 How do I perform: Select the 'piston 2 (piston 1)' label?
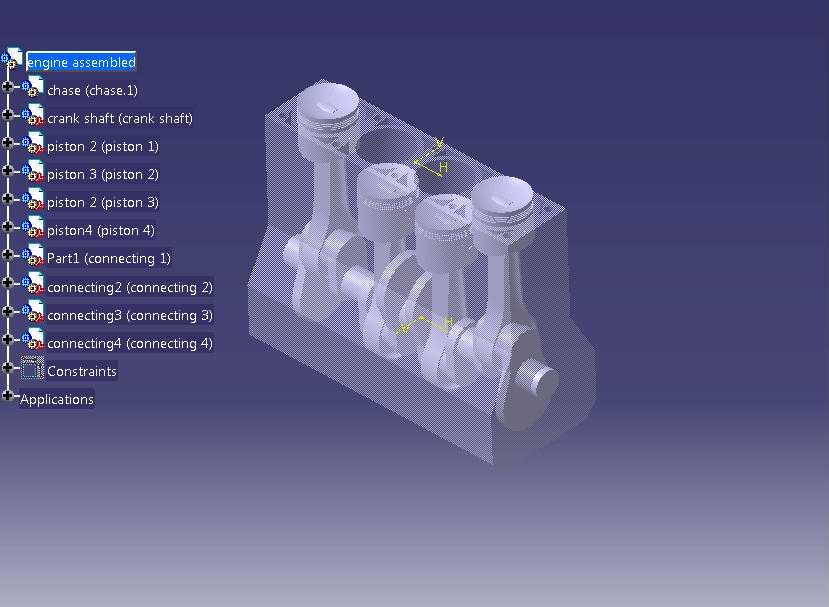pyautogui.click(x=103, y=146)
